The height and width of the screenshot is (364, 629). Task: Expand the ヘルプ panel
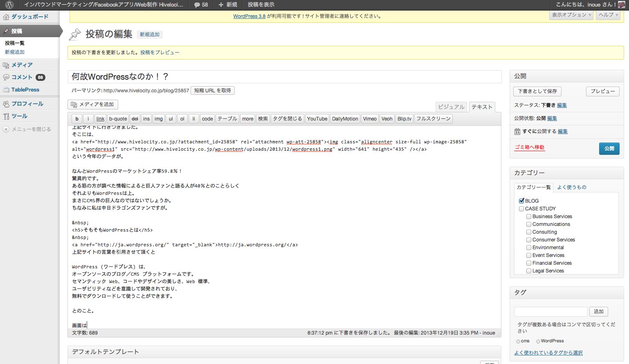tap(607, 15)
